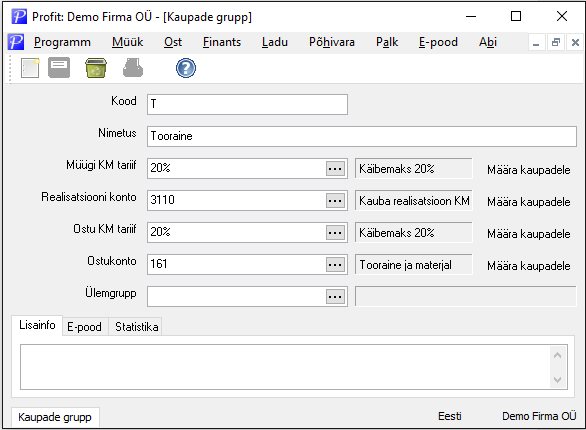Open the blue question mark help icon

click(x=186, y=68)
